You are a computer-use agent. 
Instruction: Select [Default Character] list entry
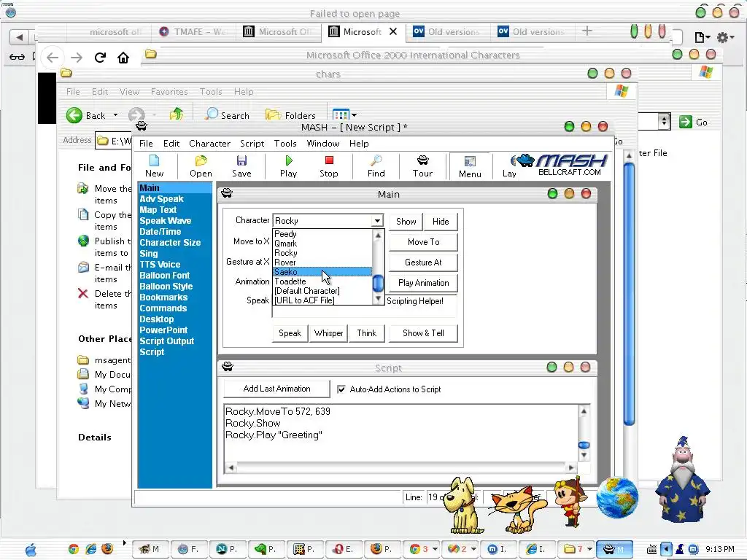pos(322,291)
